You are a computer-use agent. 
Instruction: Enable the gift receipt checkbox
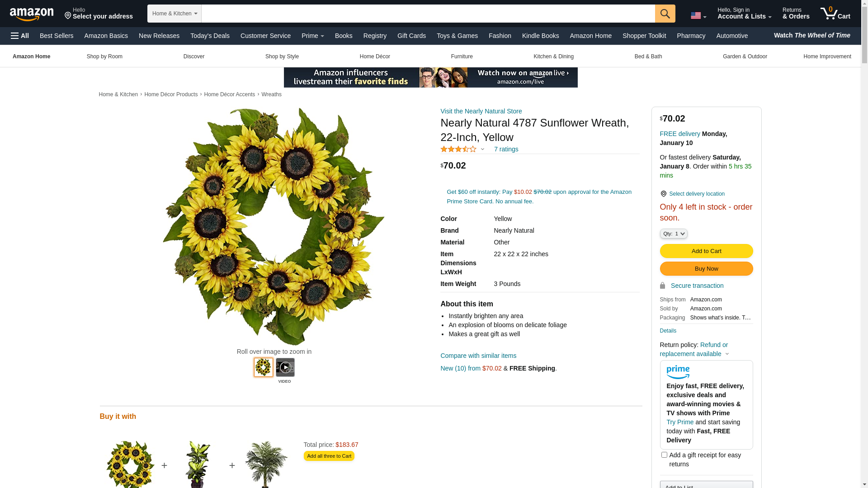click(664, 455)
